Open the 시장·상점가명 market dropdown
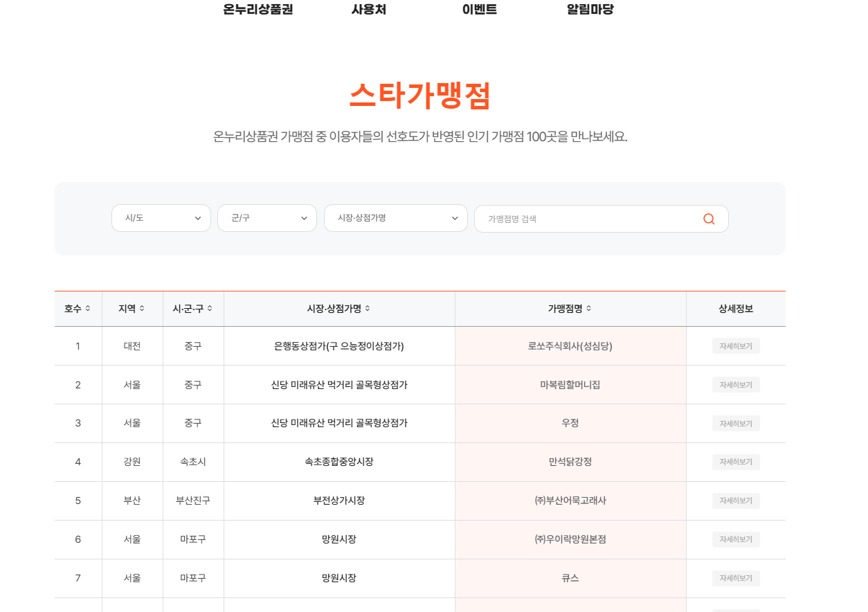 [395, 217]
